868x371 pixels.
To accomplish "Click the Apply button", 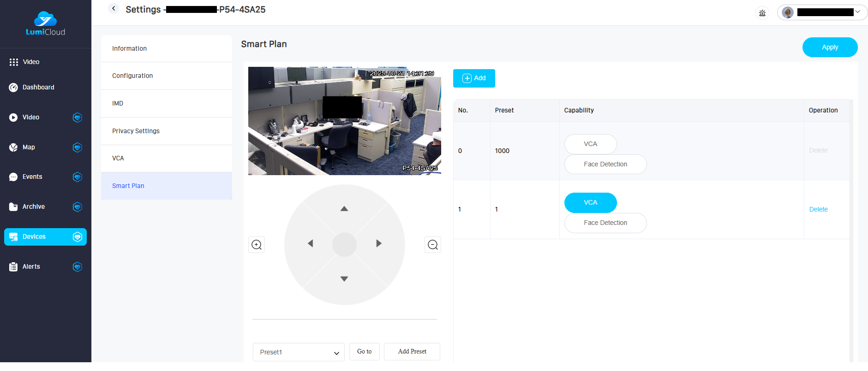I will 829,47.
